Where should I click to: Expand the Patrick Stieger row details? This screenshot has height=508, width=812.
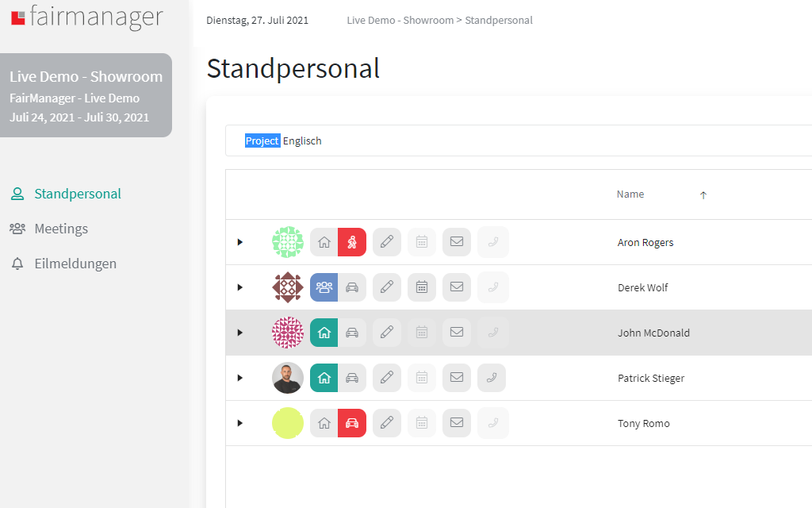tap(240, 378)
